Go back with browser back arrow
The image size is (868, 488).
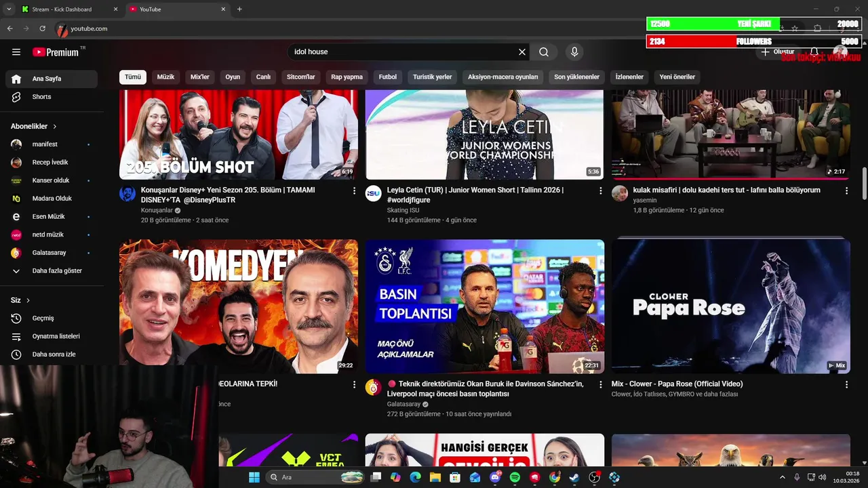tap(10, 28)
